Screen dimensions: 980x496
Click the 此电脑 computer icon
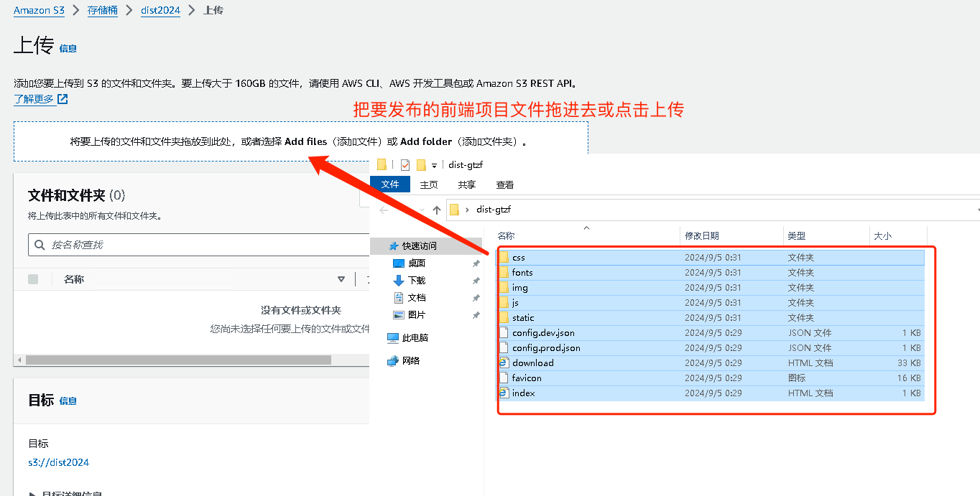point(393,337)
